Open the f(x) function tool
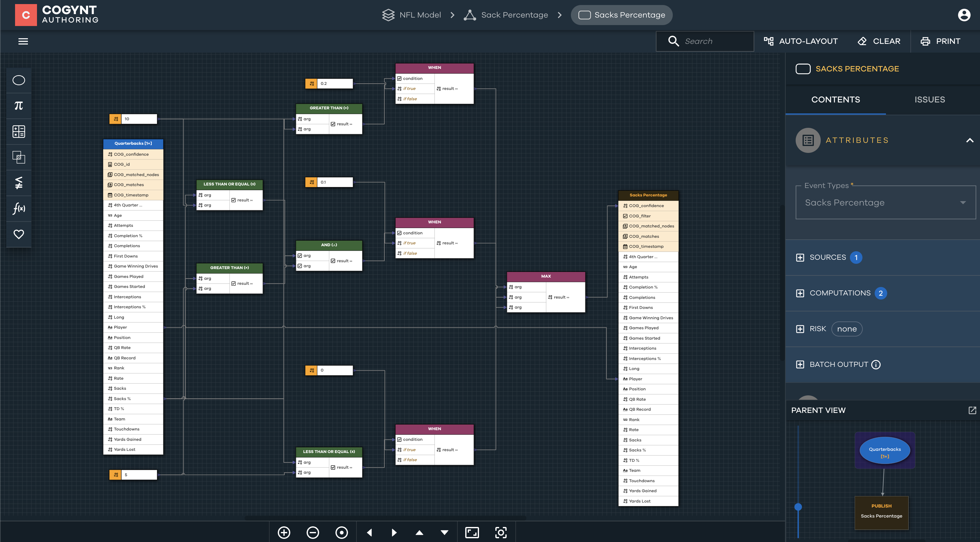The width and height of the screenshot is (980, 542). (x=18, y=208)
